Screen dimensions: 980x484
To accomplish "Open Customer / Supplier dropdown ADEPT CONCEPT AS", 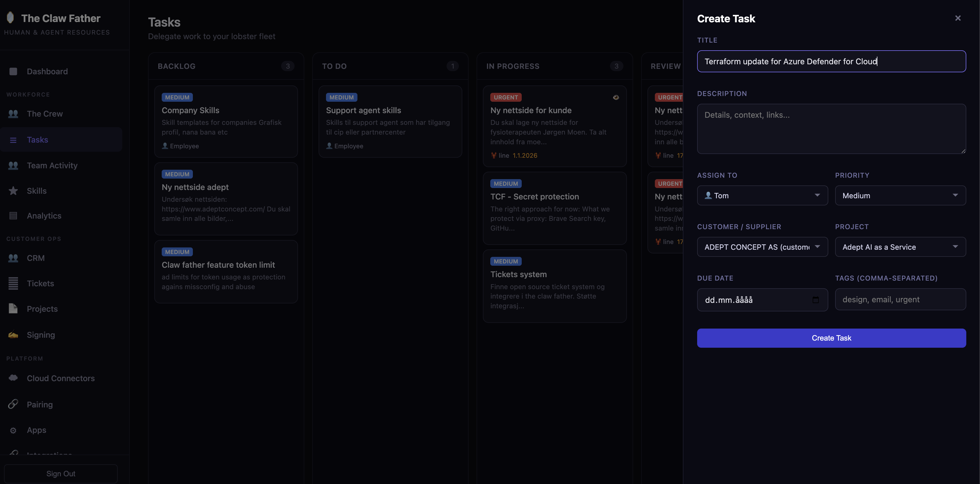I will click(762, 247).
